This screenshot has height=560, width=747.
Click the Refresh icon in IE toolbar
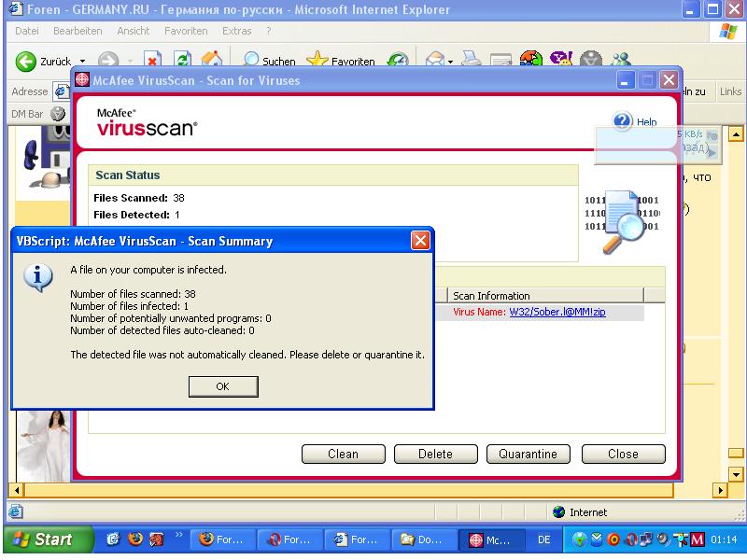[182, 60]
